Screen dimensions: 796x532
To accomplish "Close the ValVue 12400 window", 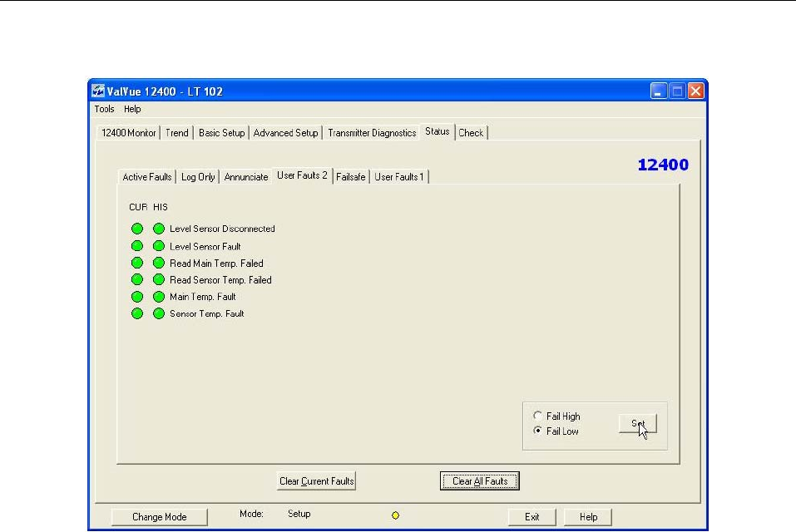I will (696, 91).
